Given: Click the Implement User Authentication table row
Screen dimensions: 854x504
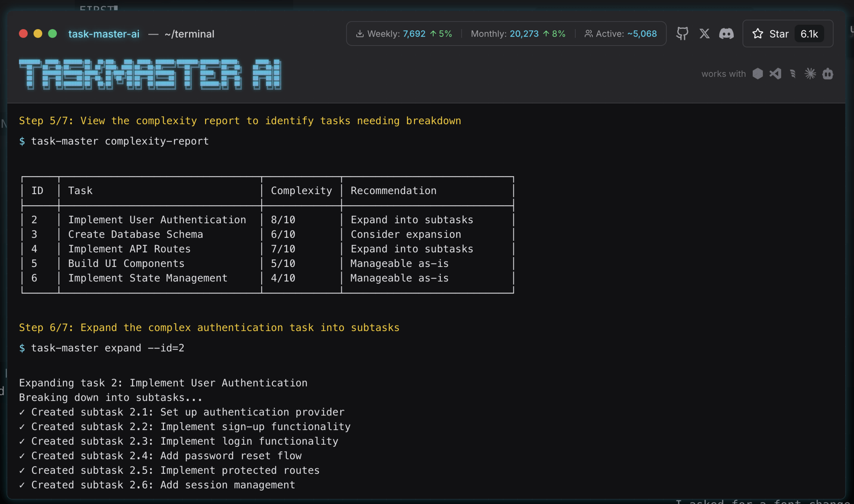Looking at the screenshot, I should pos(157,220).
